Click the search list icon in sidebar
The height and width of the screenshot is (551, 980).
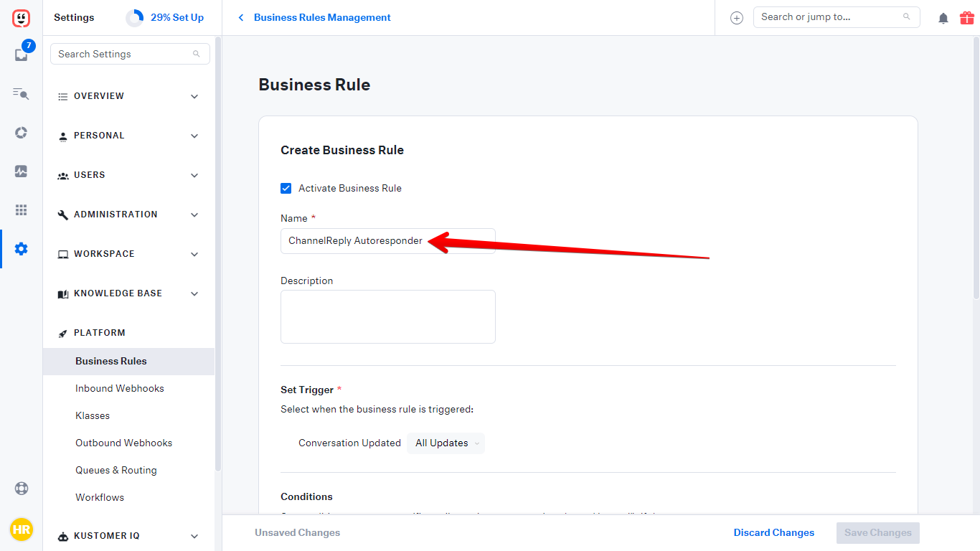[x=21, y=93]
